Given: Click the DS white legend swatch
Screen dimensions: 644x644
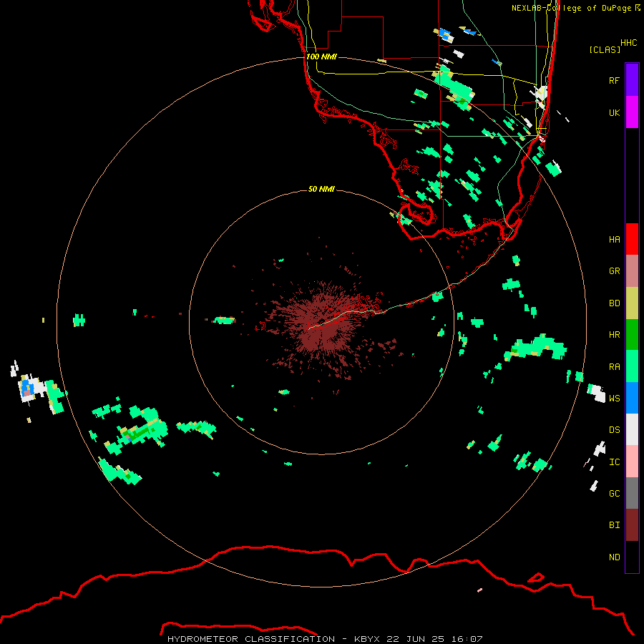Looking at the screenshot, I should (632, 429).
